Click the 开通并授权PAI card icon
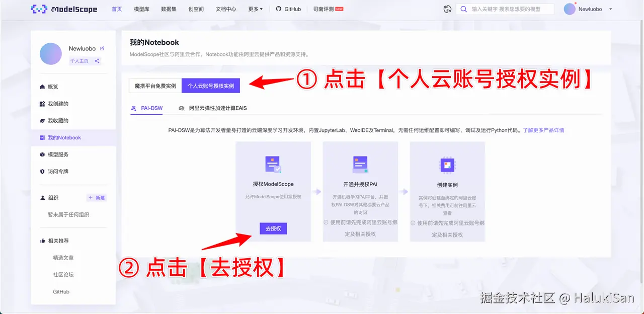Screen dimensions: 644x314 tap(360, 165)
